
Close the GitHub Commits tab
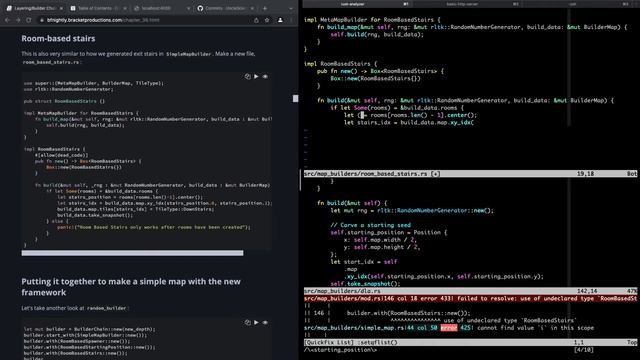tap(252, 8)
